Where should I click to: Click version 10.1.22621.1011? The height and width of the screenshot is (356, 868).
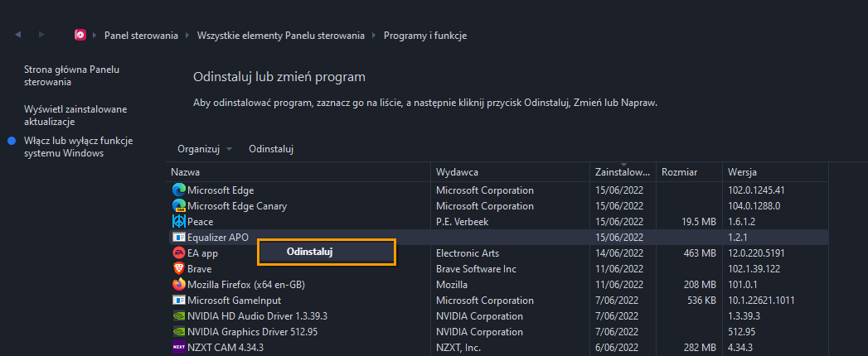coord(761,301)
